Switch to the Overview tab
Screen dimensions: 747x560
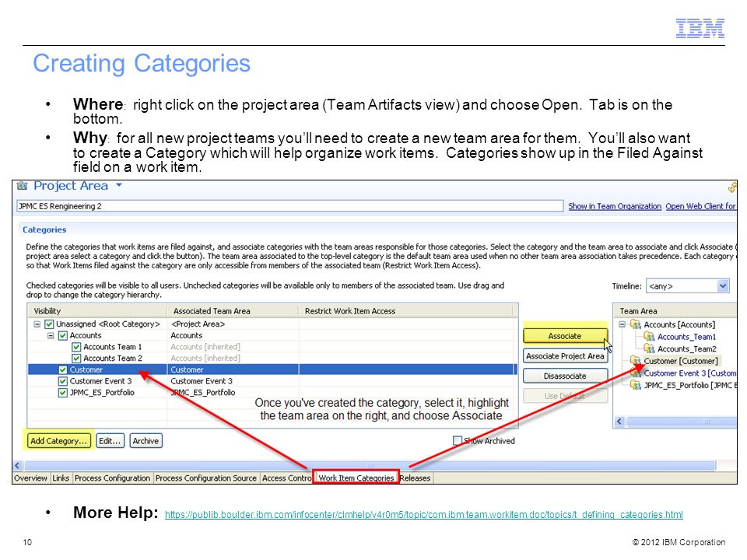pyautogui.click(x=30, y=478)
